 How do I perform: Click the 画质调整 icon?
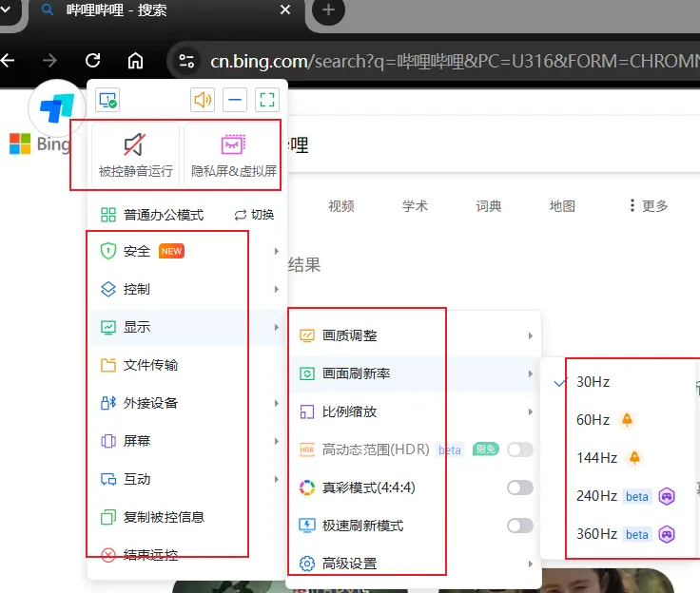click(x=306, y=335)
